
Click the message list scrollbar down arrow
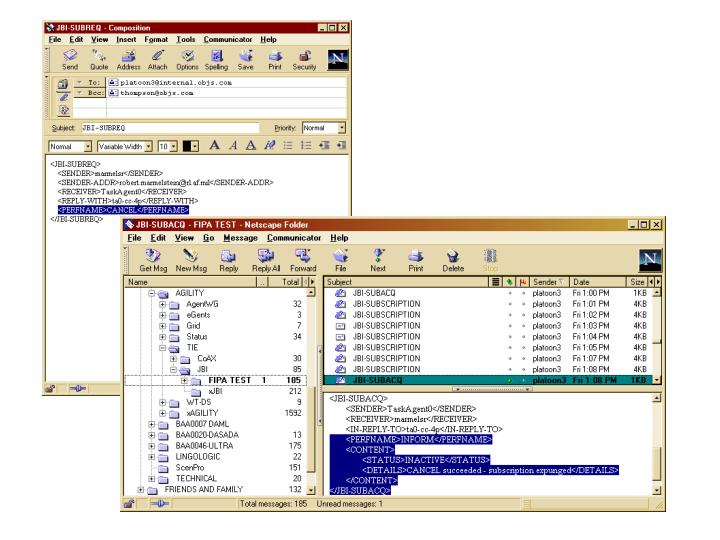coord(657,380)
